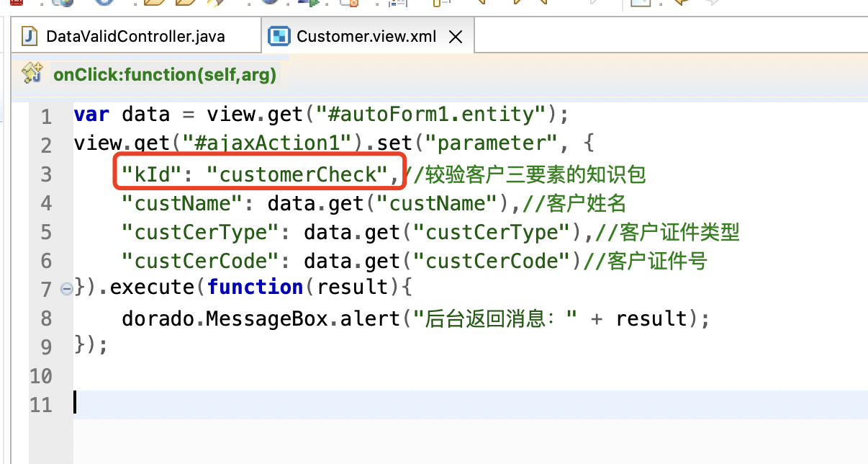Select the Customer.view.xml editor tab

coord(366,36)
